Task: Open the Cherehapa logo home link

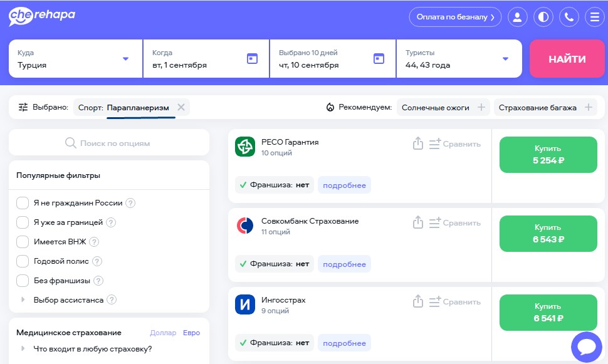Action: tap(41, 16)
